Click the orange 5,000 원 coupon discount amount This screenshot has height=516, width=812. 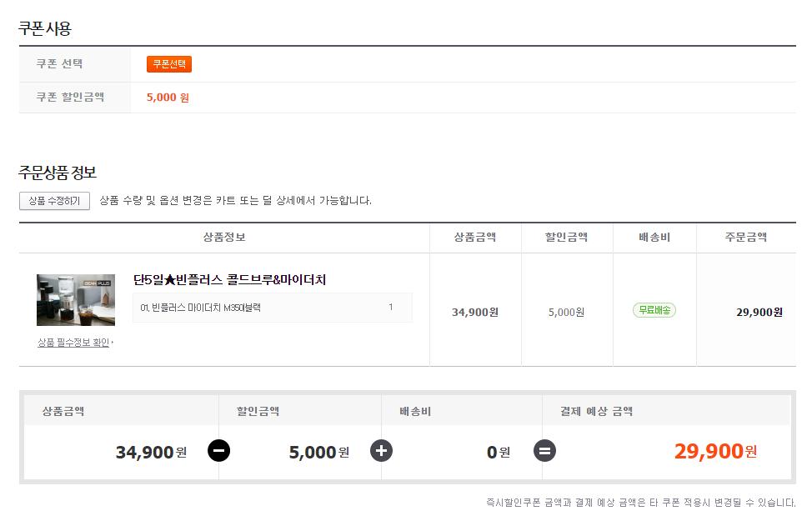click(x=168, y=98)
